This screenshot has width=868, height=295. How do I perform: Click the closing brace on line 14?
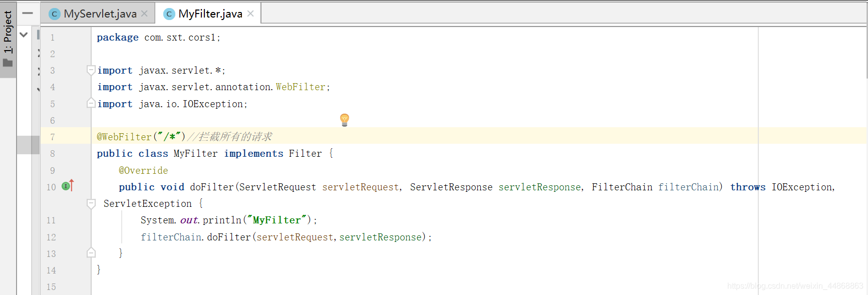(99, 269)
